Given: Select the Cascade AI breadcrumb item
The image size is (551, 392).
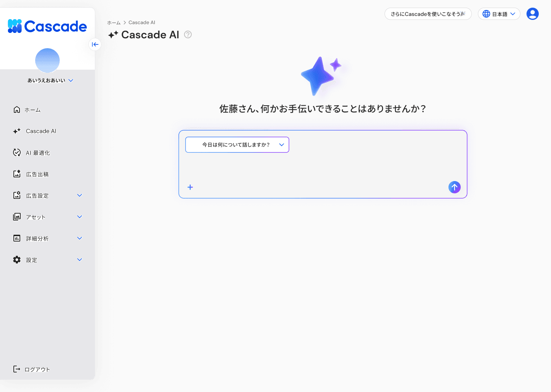Looking at the screenshot, I should coord(142,22).
